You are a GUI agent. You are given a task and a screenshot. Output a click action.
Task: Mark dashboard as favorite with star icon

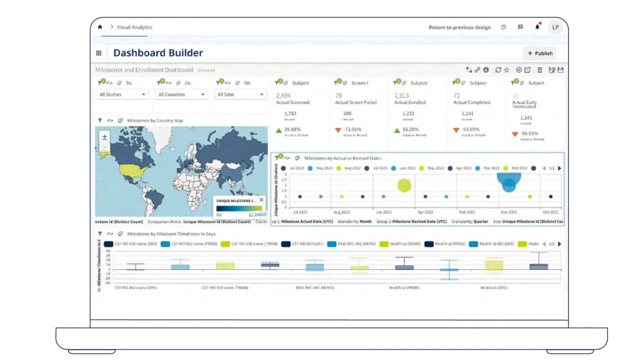(507, 70)
